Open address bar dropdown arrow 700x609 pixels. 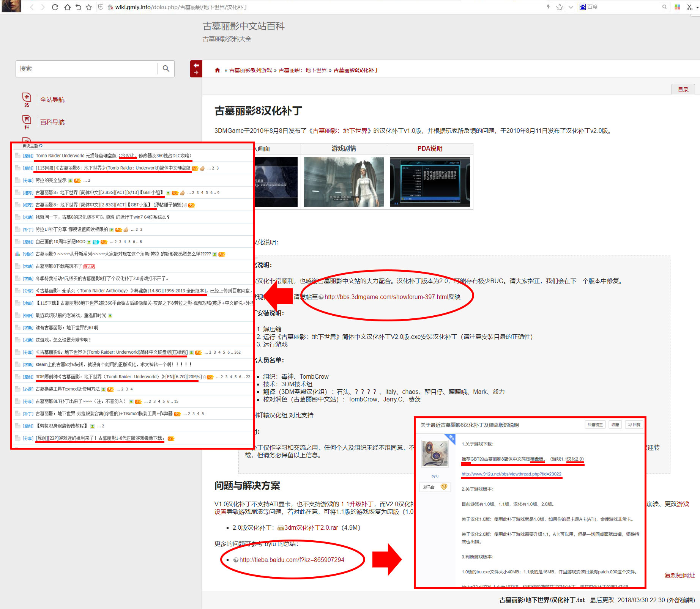(571, 7)
